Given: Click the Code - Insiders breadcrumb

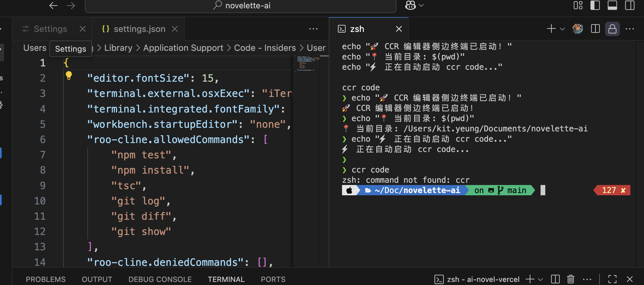Looking at the screenshot, I should (x=265, y=48).
